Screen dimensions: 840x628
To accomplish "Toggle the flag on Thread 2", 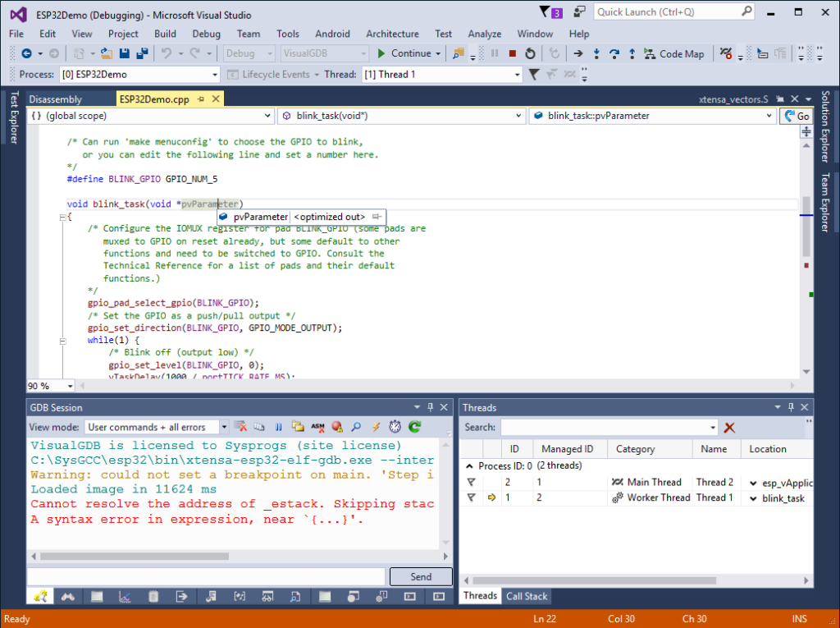I will pyautogui.click(x=471, y=482).
